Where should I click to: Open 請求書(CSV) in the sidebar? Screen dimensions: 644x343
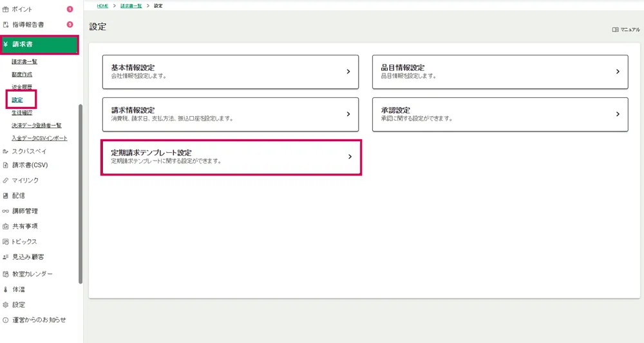30,165
